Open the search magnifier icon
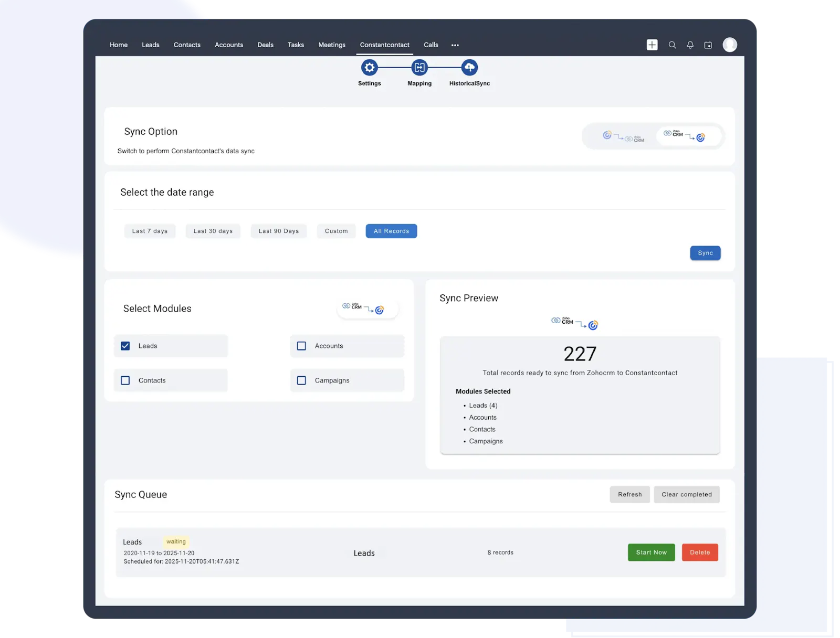Image resolution: width=840 pixels, height=638 pixels. click(671, 45)
